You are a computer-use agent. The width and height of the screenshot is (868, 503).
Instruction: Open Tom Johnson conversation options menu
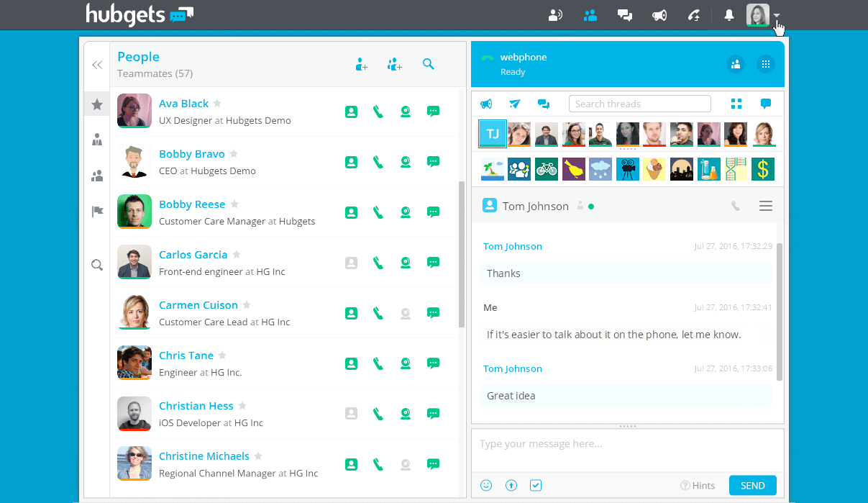coord(766,207)
